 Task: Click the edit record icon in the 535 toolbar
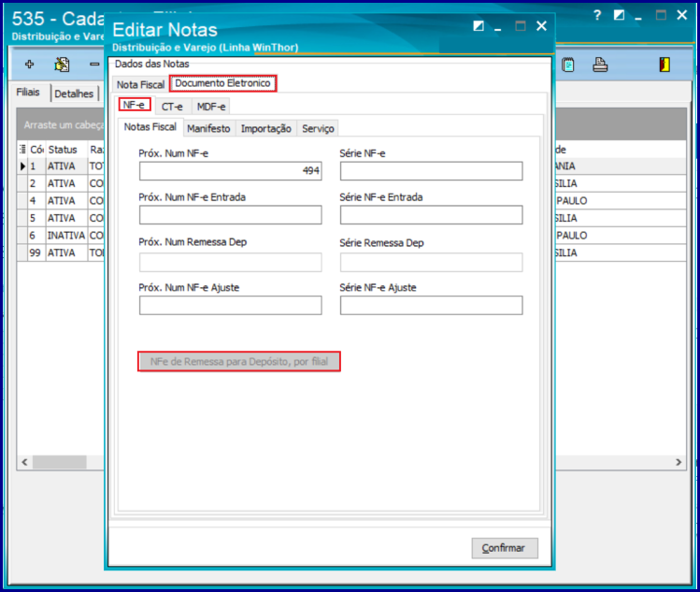pyautogui.click(x=62, y=65)
